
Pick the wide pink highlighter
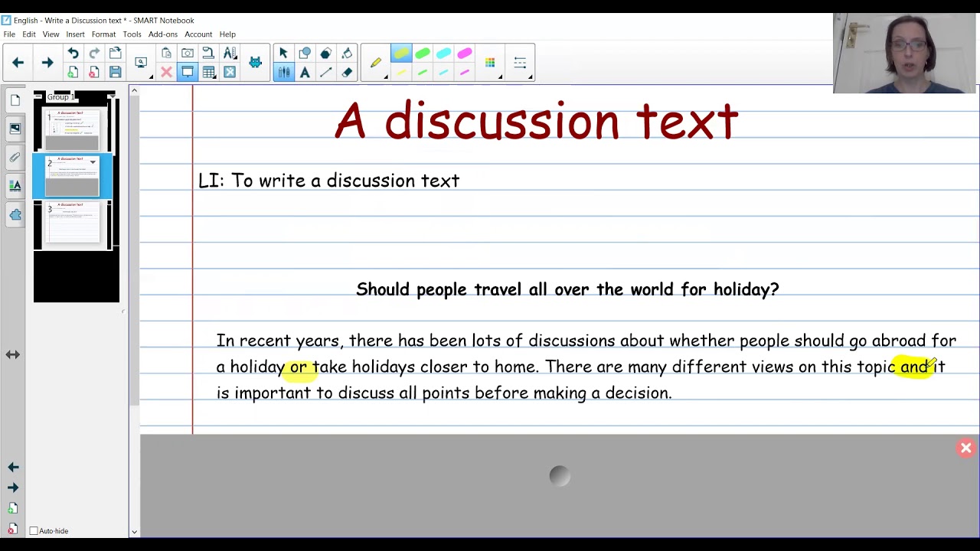tap(465, 54)
